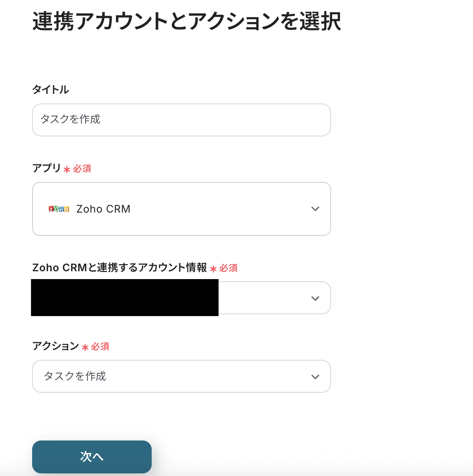Click the 連携アカウントとアクションを選択 page heading
473x476 pixels.
click(x=186, y=21)
